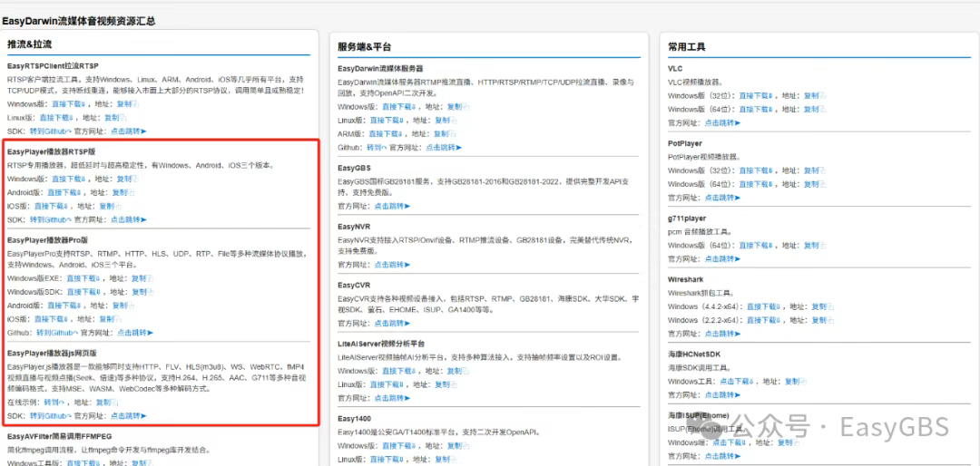Copy the Wireshark Windows (2.2.2-x64) address
Screen dimensions: 980x466
click(822, 320)
